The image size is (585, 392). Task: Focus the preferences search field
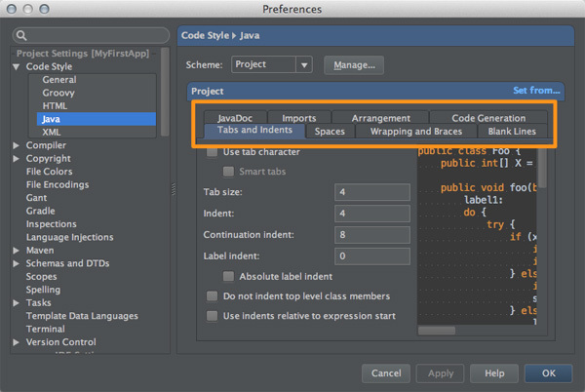click(x=91, y=35)
